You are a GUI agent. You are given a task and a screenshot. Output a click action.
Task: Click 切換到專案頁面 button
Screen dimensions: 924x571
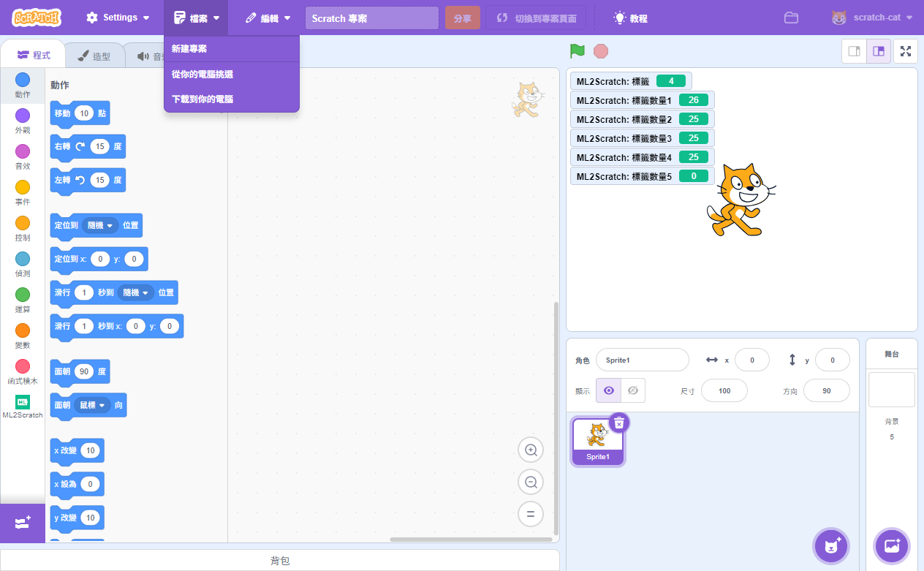536,18
